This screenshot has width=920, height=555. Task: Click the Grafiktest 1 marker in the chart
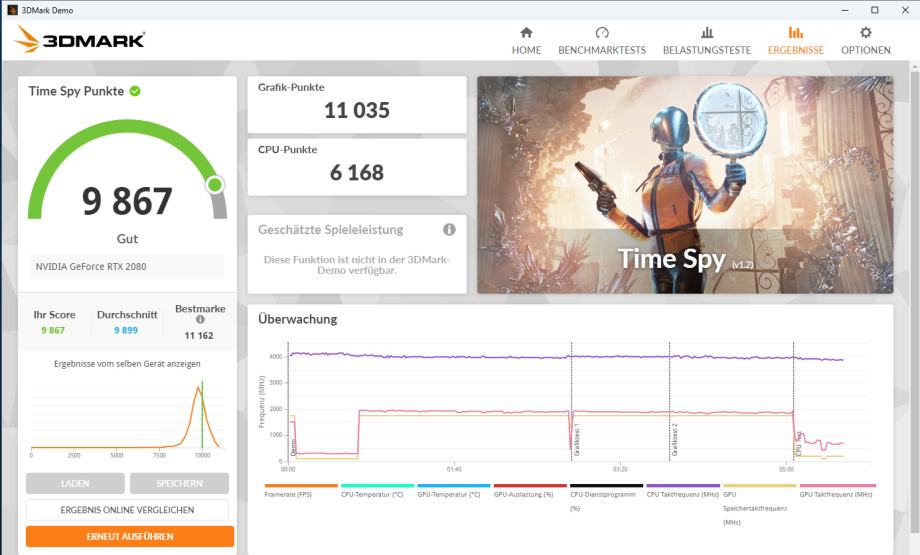pos(576,440)
